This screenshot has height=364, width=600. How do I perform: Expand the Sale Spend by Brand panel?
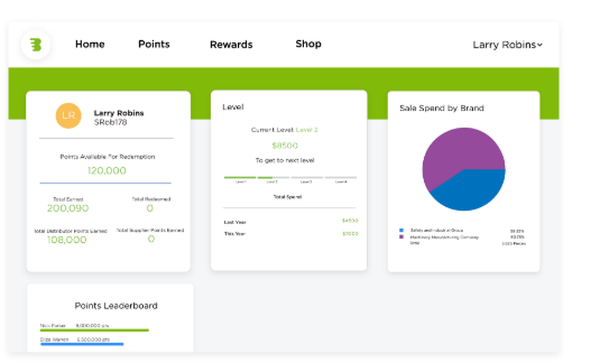[442, 108]
